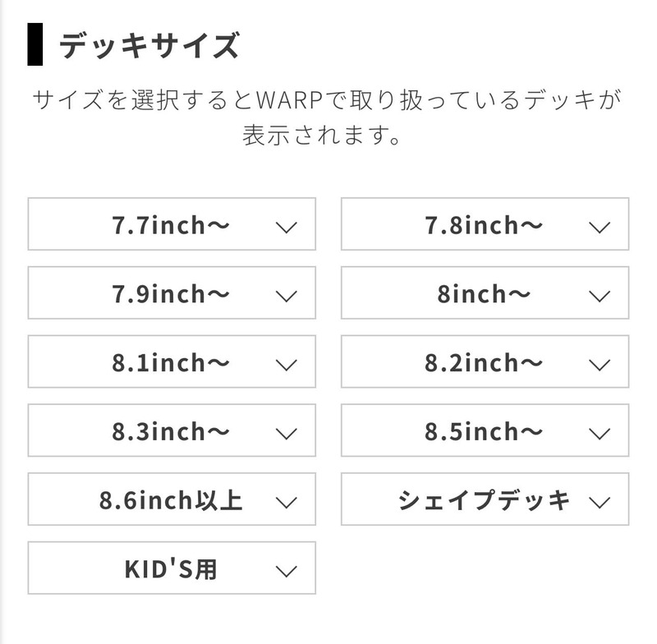657x644 pixels.
Task: Tap the down arrow beside KID'S用
Action: [286, 570]
